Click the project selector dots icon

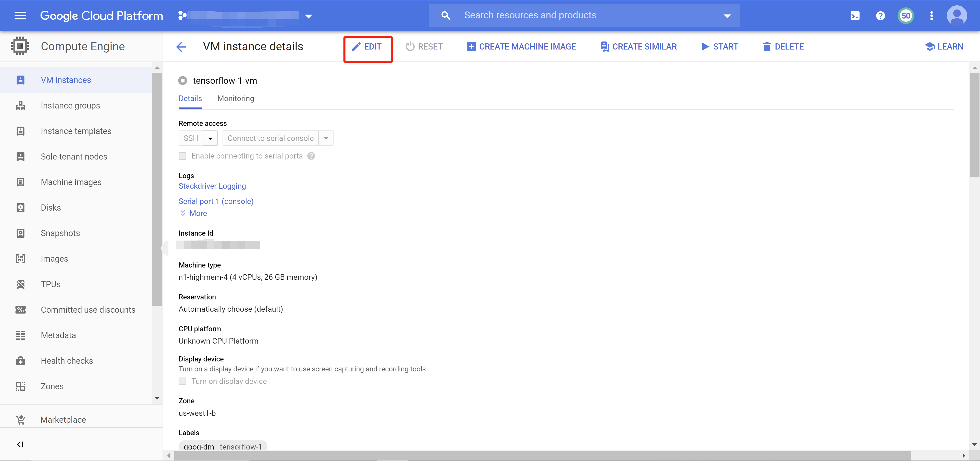(x=182, y=15)
